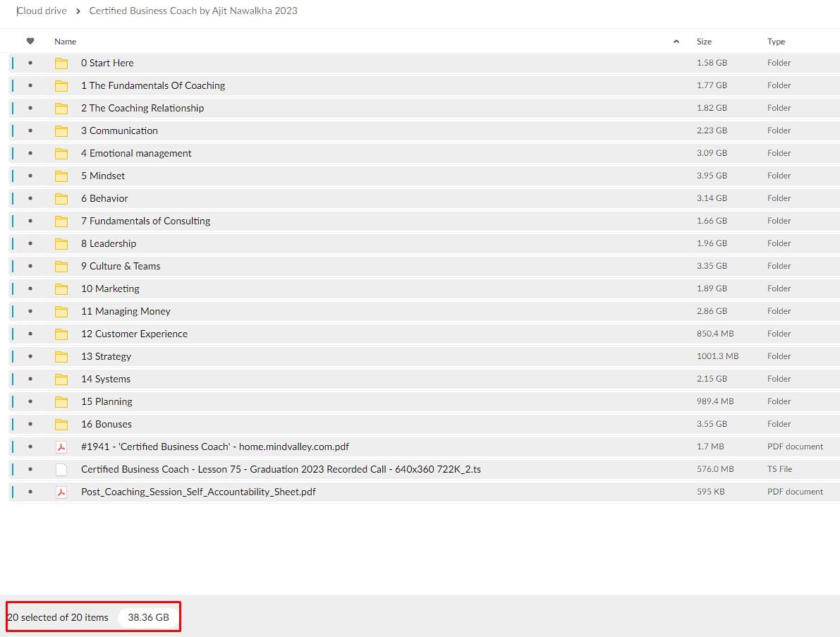Sort by the Name column header
The height and width of the screenshot is (637, 840).
[x=66, y=41]
